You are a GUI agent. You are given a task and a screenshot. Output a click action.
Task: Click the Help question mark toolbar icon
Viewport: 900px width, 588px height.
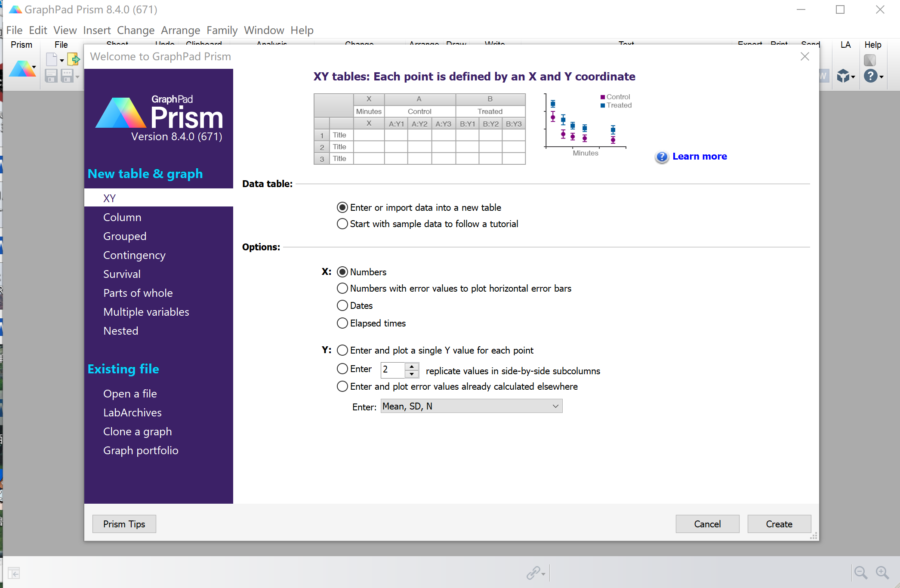click(x=871, y=76)
